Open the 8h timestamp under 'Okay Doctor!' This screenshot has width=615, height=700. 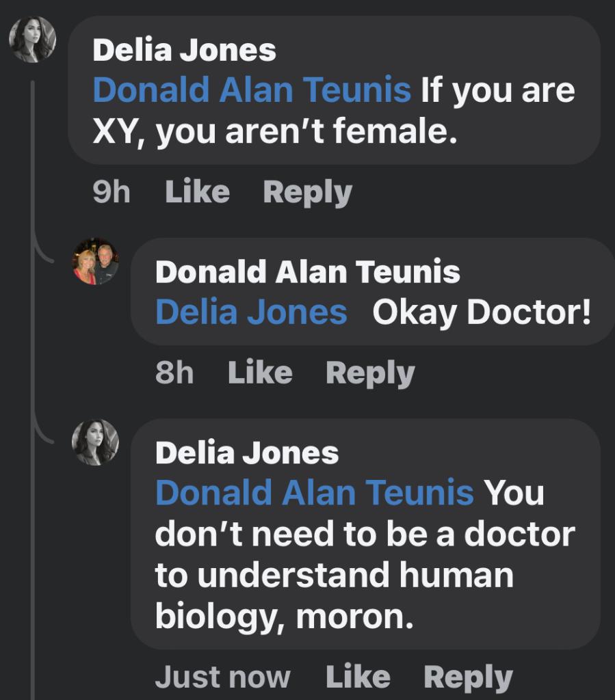pyautogui.click(x=174, y=373)
